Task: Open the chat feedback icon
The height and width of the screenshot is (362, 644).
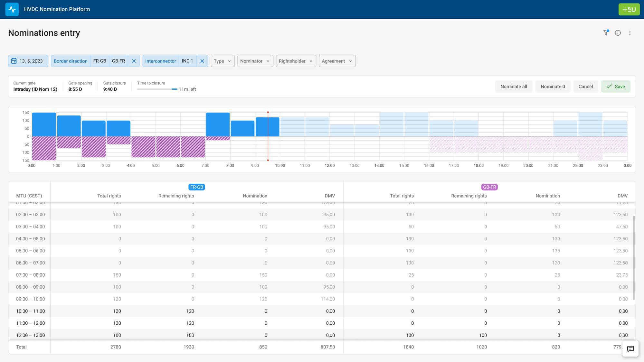Action: click(x=630, y=349)
